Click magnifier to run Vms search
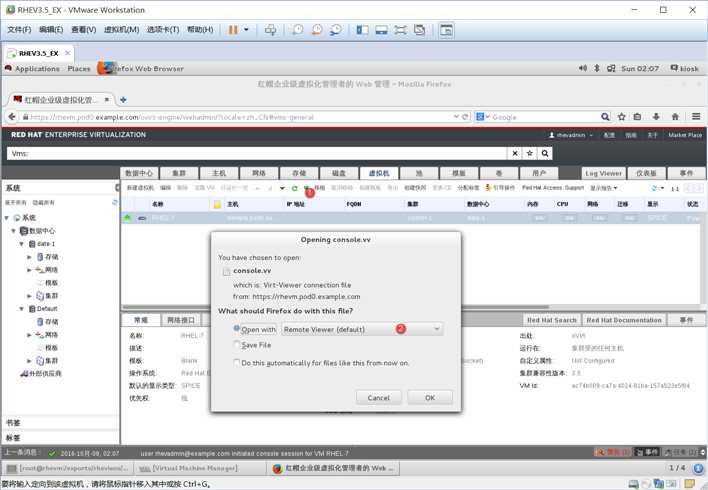This screenshot has width=708, height=490. pyautogui.click(x=545, y=154)
